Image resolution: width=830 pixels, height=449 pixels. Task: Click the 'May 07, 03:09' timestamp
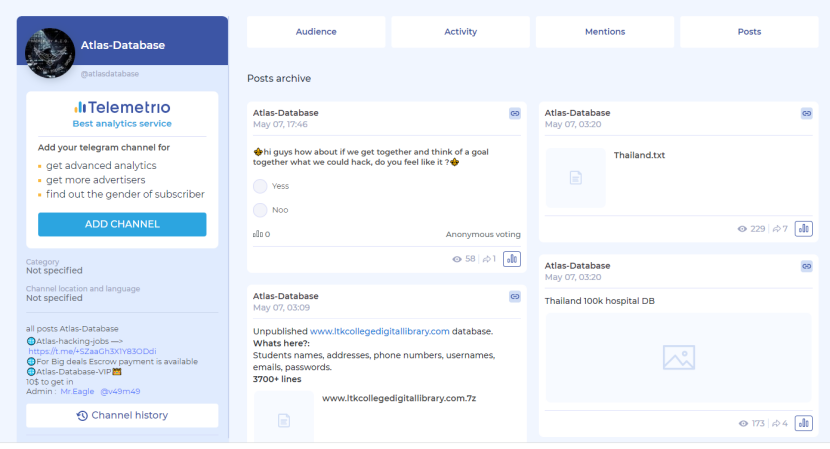pos(281,308)
